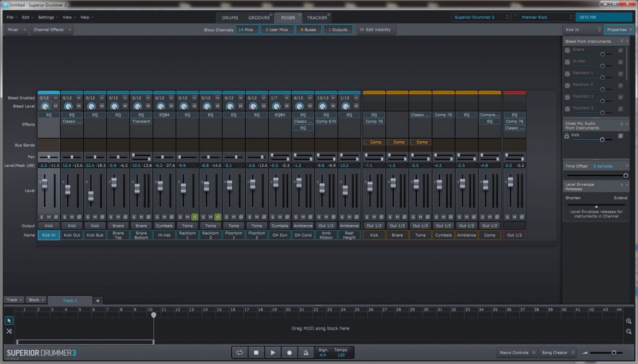638x364 pixels.
Task: Open the Track dropdown menu
Action: tap(14, 300)
